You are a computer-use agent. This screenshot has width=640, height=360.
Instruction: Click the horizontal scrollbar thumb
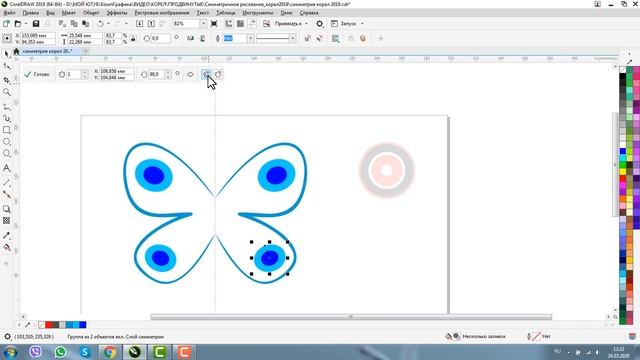click(x=351, y=317)
